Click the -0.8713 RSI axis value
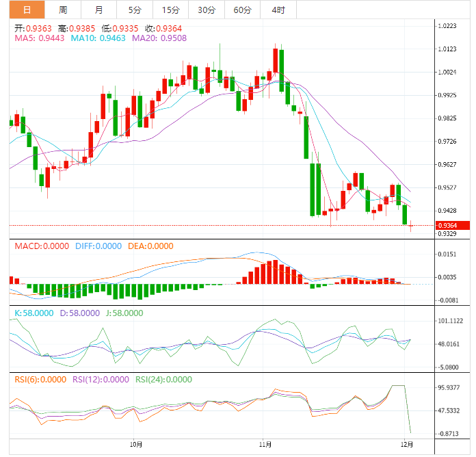The width and height of the screenshot is (476, 457). click(448, 434)
